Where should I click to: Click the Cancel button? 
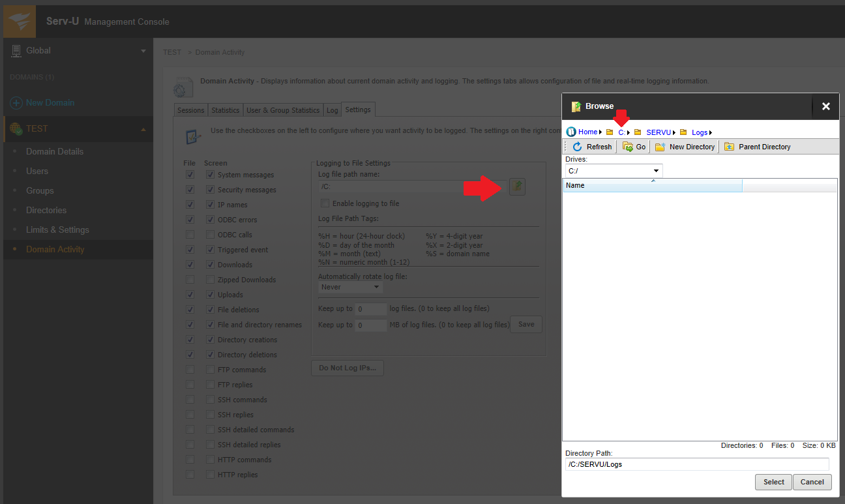coord(812,482)
